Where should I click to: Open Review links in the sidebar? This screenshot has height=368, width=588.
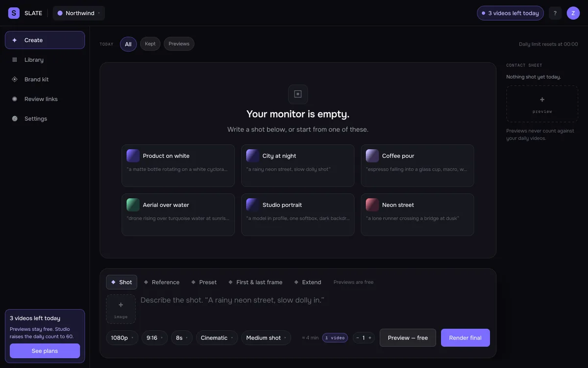point(45,99)
